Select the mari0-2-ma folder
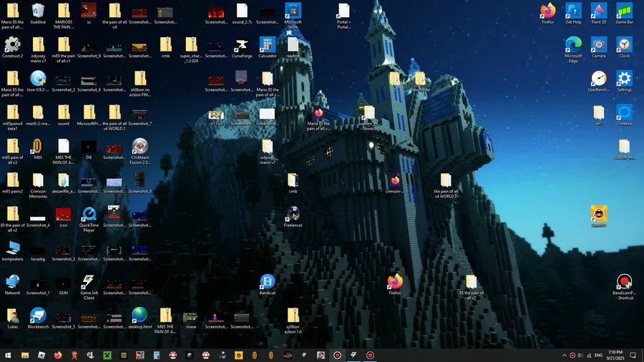 click(x=38, y=112)
